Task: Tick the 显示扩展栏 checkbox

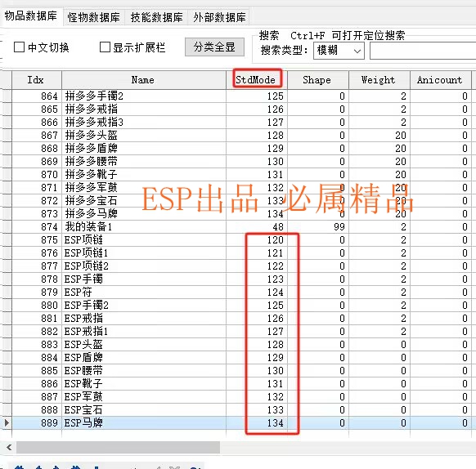Action: click(x=105, y=47)
